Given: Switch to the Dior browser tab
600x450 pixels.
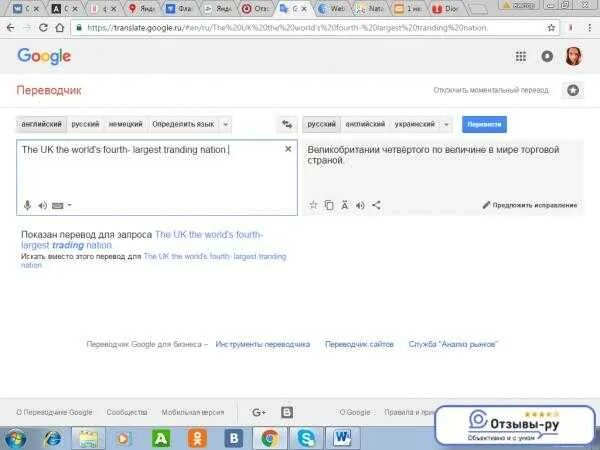Looking at the screenshot, I should point(446,8).
